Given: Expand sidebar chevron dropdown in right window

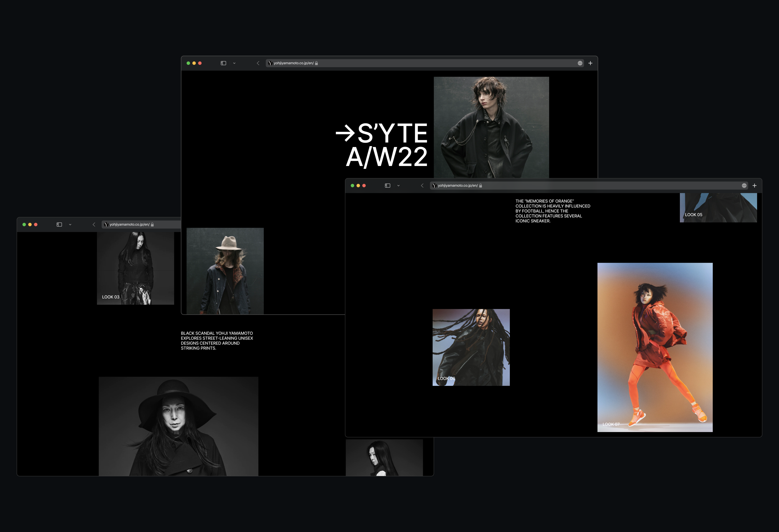Looking at the screenshot, I should click(398, 185).
